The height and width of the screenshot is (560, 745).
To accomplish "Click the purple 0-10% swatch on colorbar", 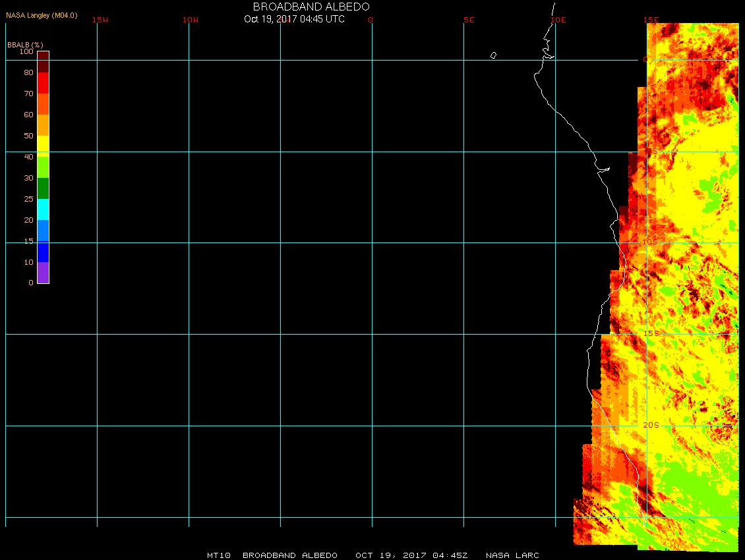I will [43, 273].
